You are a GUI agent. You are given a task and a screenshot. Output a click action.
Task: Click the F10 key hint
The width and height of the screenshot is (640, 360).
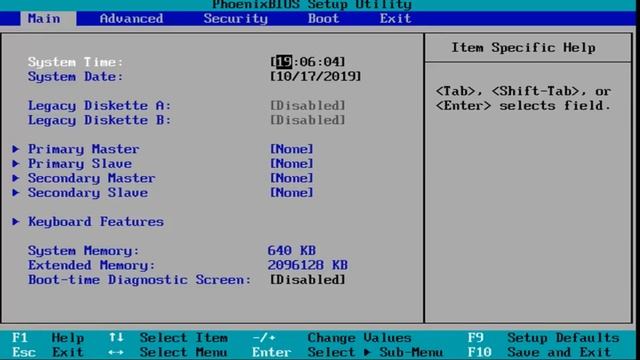[480, 352]
